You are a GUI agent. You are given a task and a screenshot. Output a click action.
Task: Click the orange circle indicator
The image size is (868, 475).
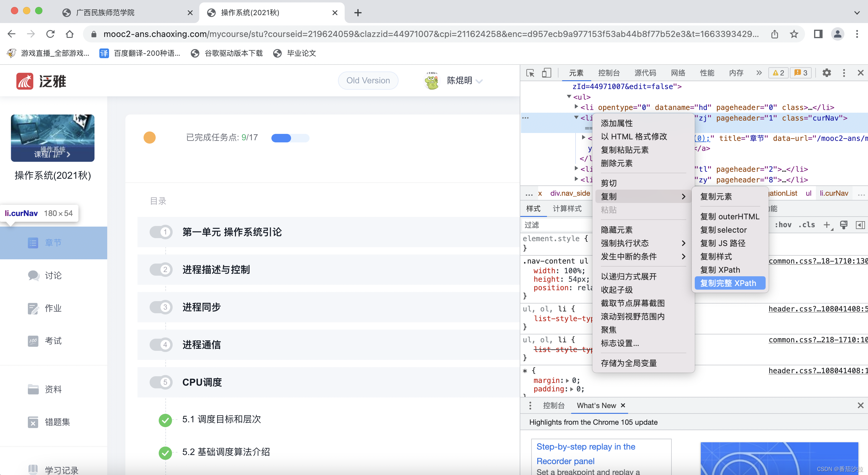150,138
